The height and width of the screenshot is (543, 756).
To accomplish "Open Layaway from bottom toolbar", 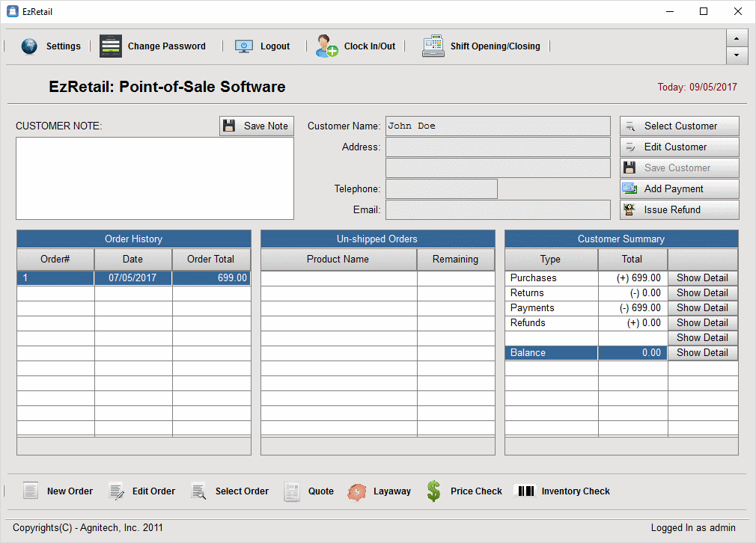I will (392, 491).
